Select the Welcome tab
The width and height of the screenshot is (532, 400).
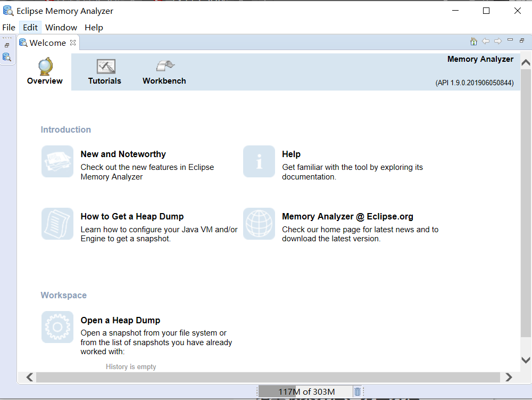click(47, 43)
